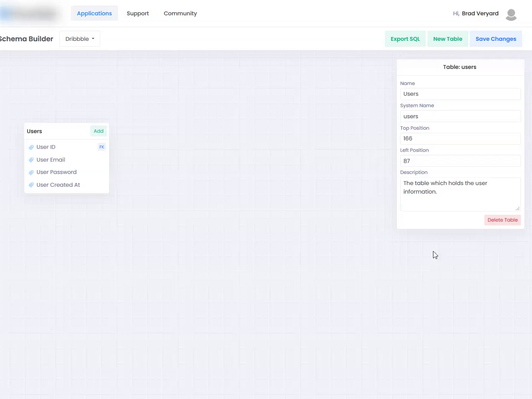Click the blurred logo in header
Image resolution: width=532 pixels, height=399 pixels.
click(x=30, y=14)
